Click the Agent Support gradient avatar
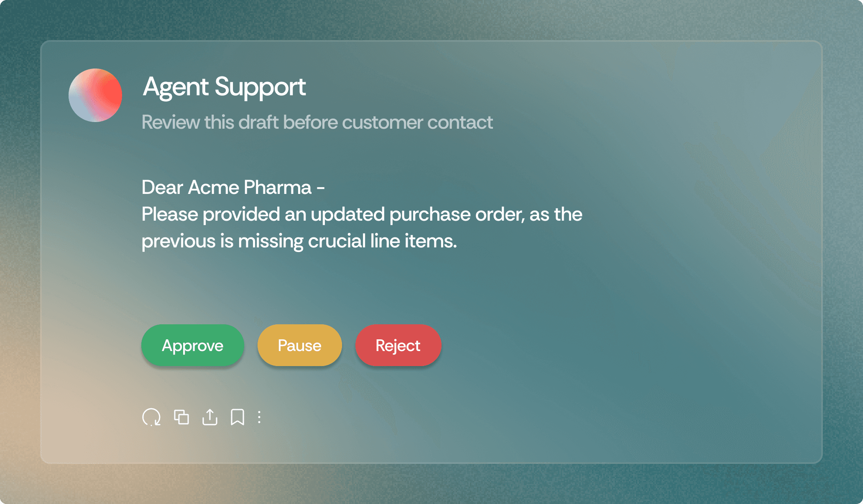Screen dimensions: 863x504 95,95
